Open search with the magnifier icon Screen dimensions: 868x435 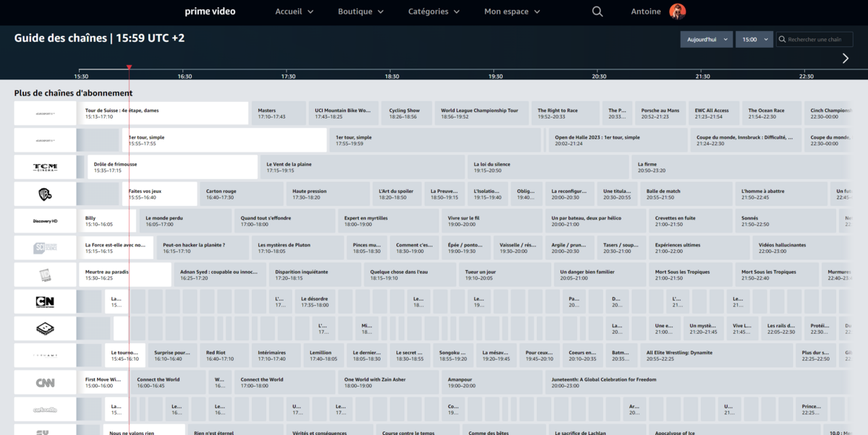597,12
